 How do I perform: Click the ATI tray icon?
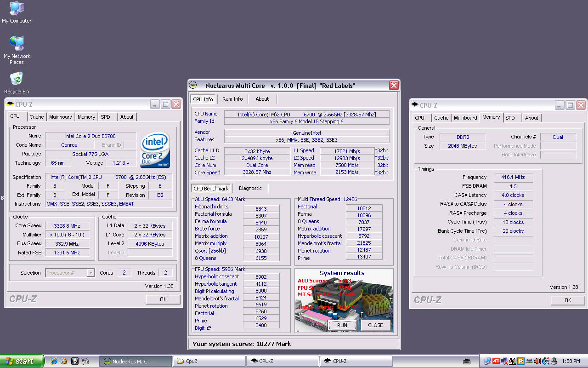[x=496, y=361]
